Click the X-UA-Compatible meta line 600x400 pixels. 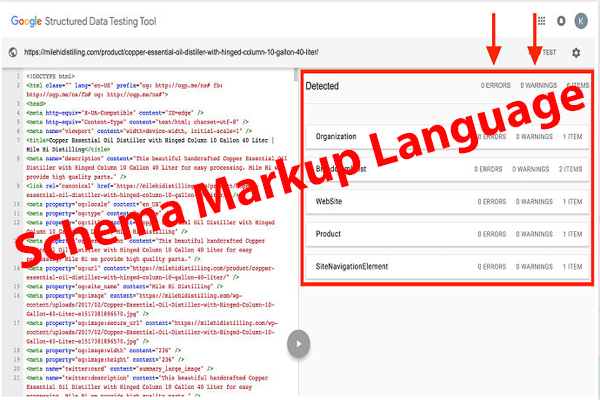[x=115, y=113]
